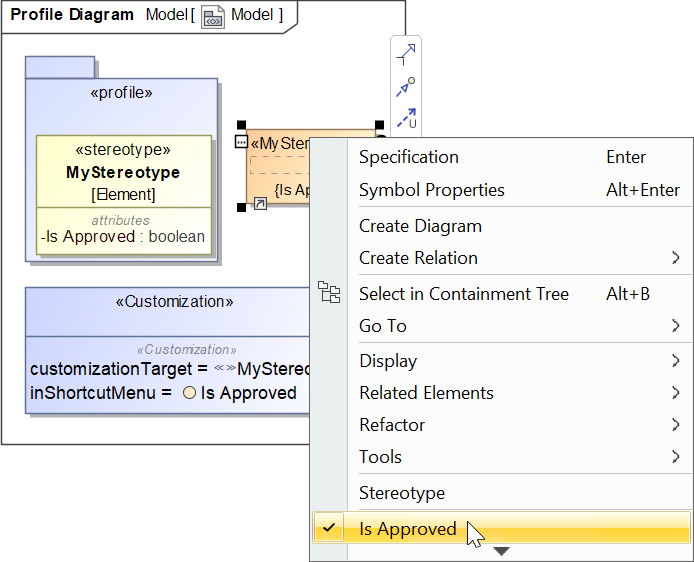Click the profile package tab shape
This screenshot has width=694, height=562.
[x=60, y=68]
